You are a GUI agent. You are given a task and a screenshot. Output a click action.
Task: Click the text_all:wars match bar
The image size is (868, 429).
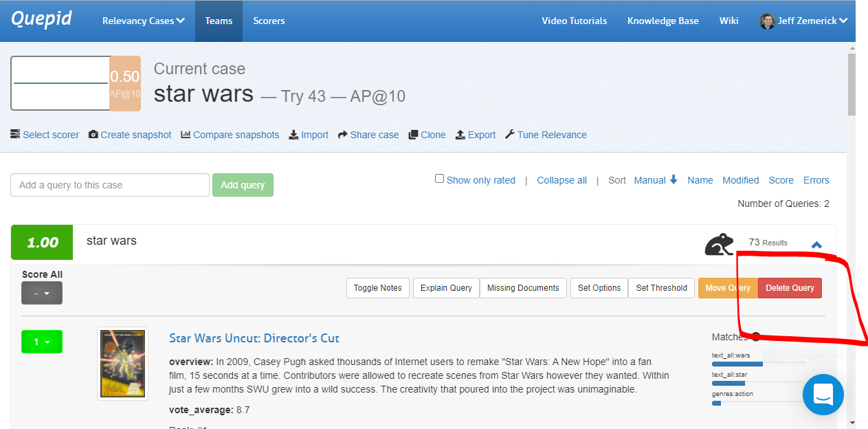point(757,363)
